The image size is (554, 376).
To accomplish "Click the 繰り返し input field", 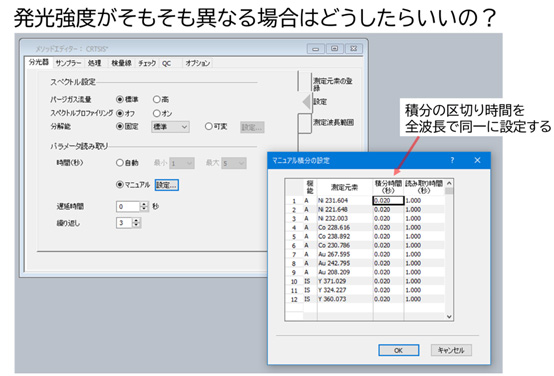I will [x=124, y=223].
